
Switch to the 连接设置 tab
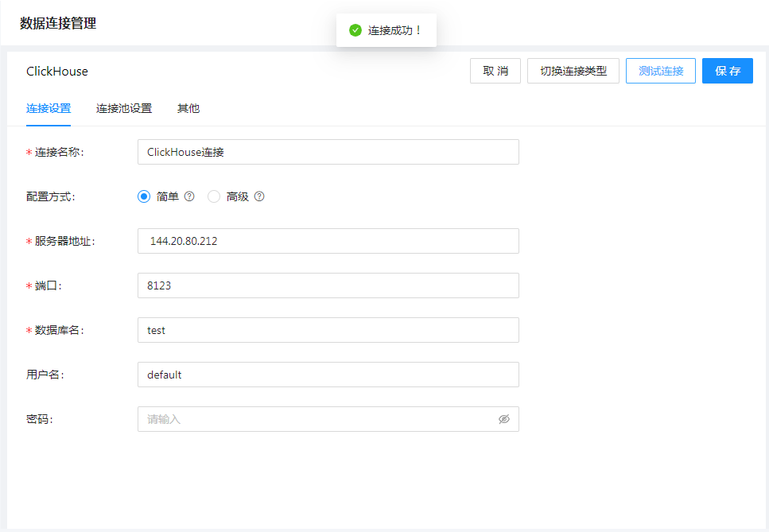49,108
